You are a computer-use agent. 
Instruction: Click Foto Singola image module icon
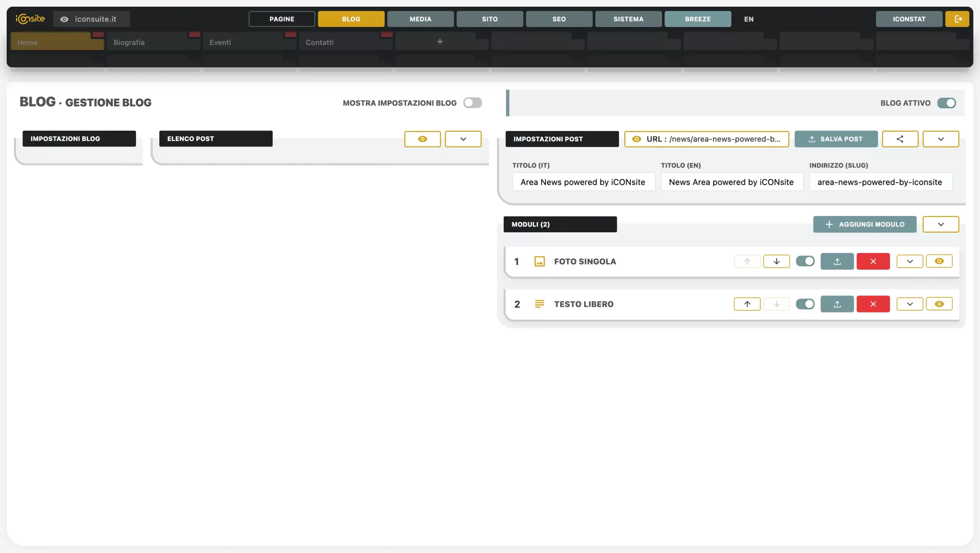click(x=540, y=262)
